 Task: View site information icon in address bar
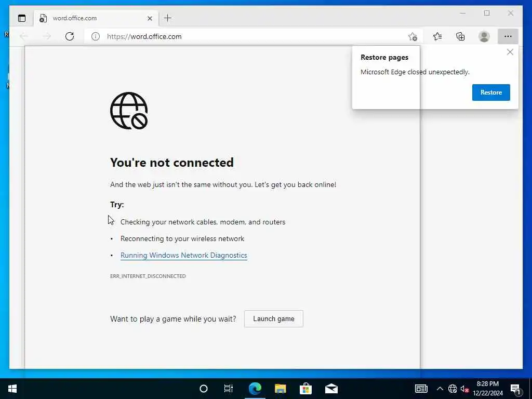pos(96,36)
